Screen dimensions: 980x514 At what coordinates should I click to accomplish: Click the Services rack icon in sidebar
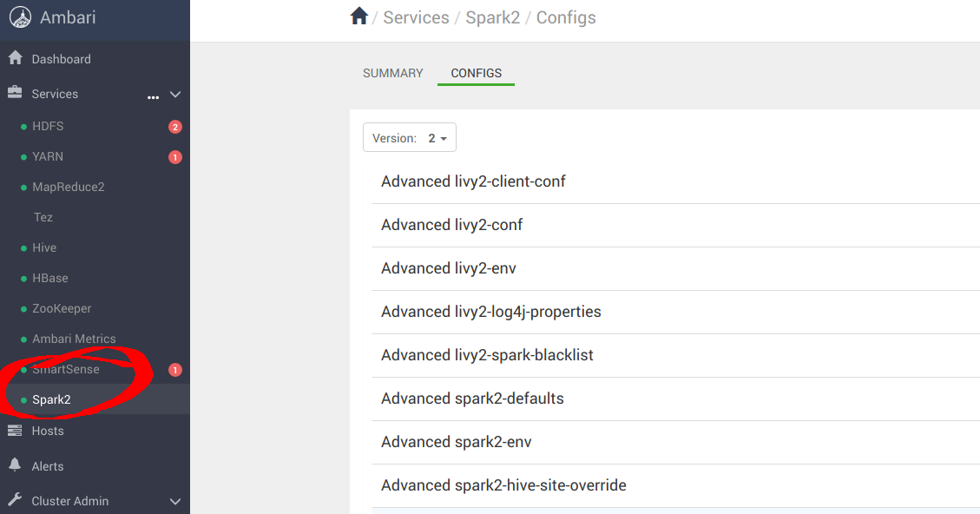pyautogui.click(x=15, y=93)
